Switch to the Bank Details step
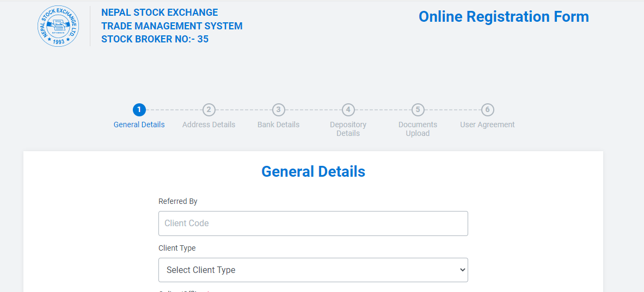This screenshot has height=292, width=644. 279,125
